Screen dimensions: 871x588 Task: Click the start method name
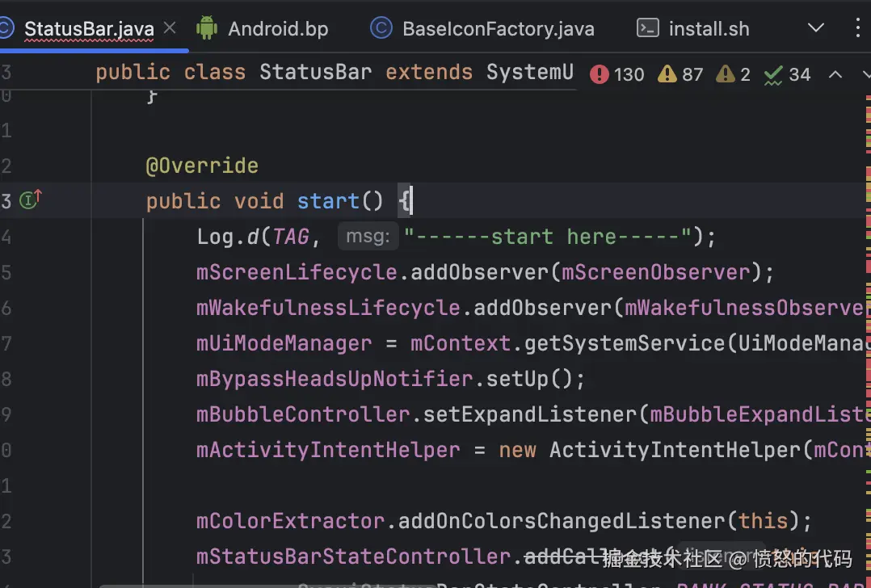click(x=328, y=201)
